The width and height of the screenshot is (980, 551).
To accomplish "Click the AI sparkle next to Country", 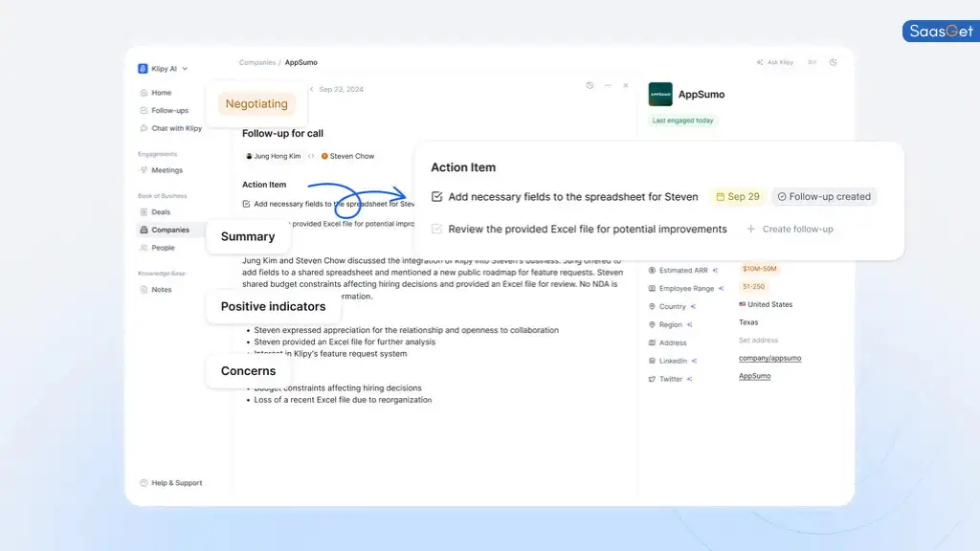I will pyautogui.click(x=693, y=307).
